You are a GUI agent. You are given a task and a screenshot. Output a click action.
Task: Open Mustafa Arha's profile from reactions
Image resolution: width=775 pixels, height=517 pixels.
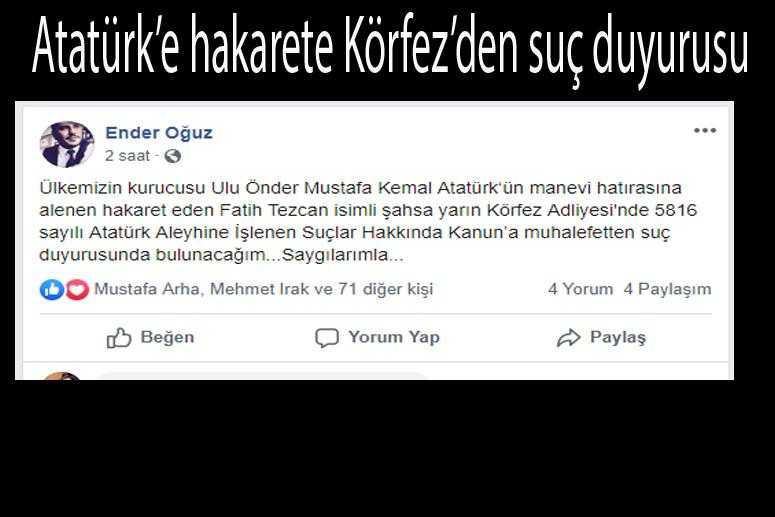(x=147, y=289)
